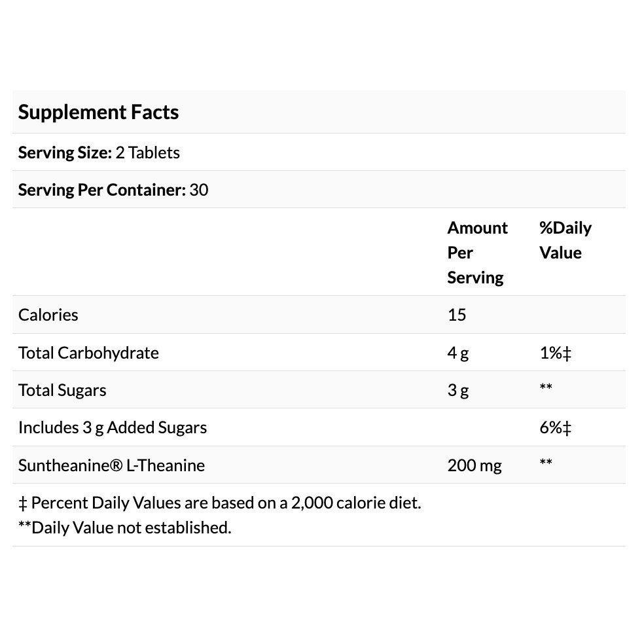Click the Amount Per Serving column header

[477, 252]
